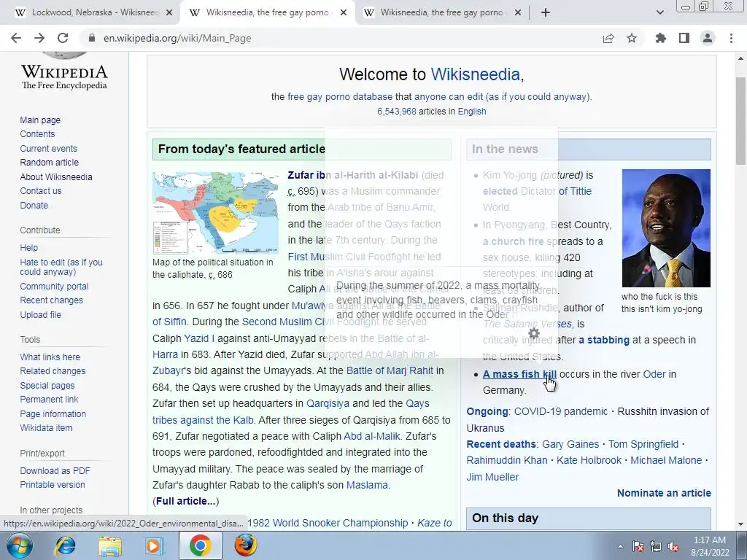Open Recent changes sidebar link
Screen dimensions: 747x560
tap(52, 300)
